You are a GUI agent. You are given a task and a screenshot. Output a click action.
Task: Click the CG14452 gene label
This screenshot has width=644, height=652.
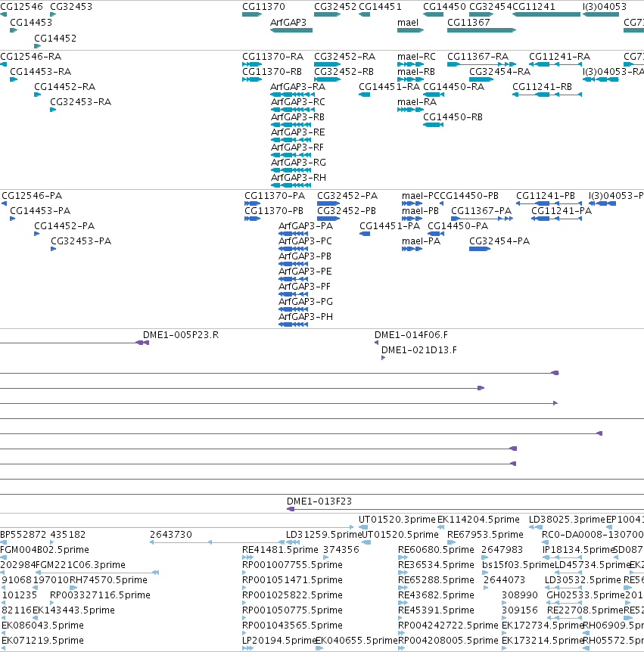pyautogui.click(x=55, y=39)
